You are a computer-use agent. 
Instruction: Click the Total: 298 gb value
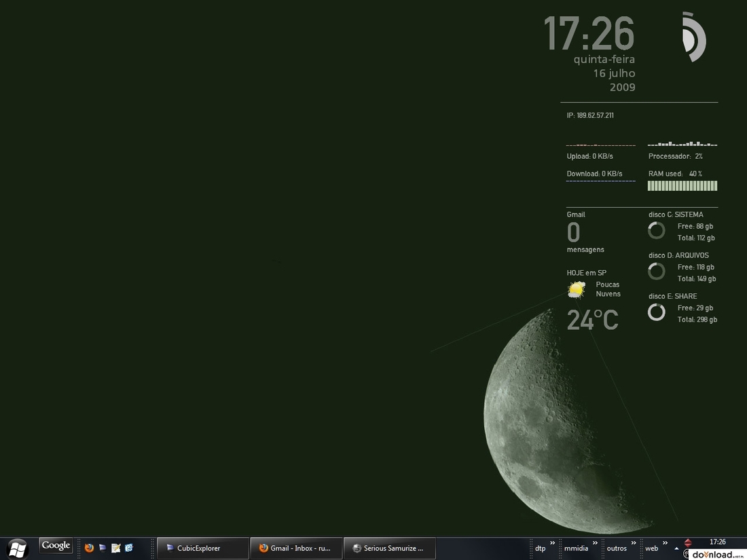(x=697, y=320)
